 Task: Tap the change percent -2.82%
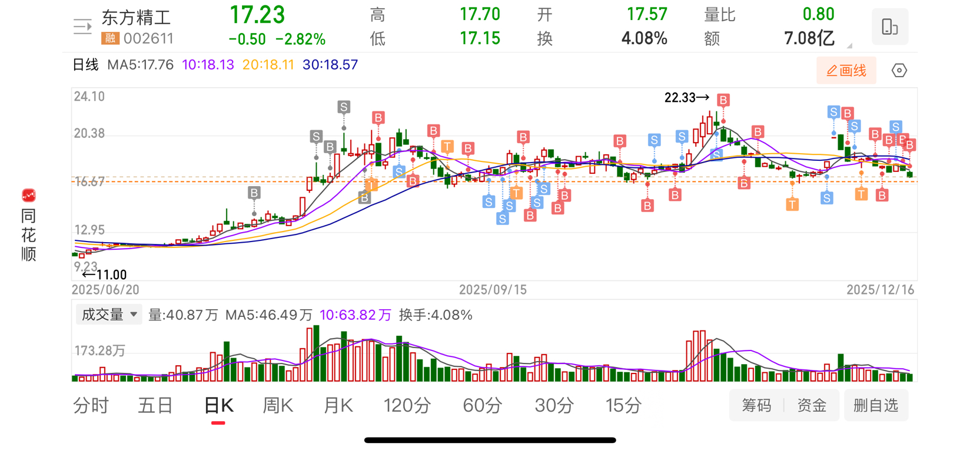coord(301,39)
